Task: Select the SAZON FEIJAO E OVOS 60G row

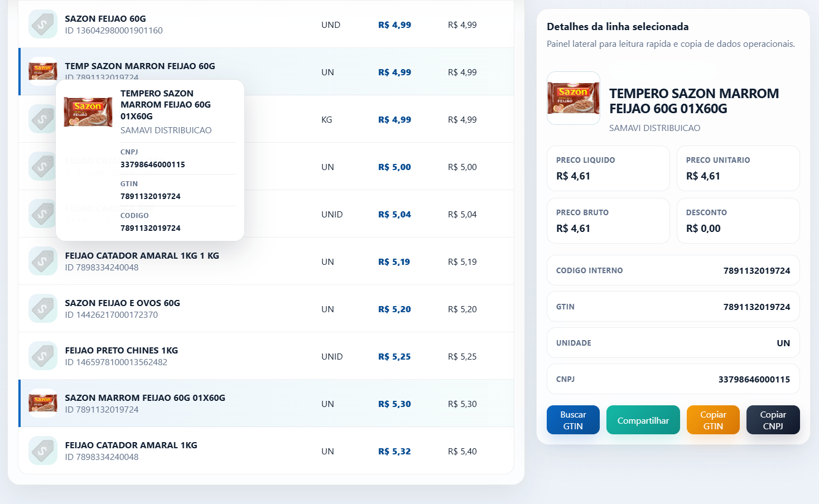Action: [x=266, y=308]
